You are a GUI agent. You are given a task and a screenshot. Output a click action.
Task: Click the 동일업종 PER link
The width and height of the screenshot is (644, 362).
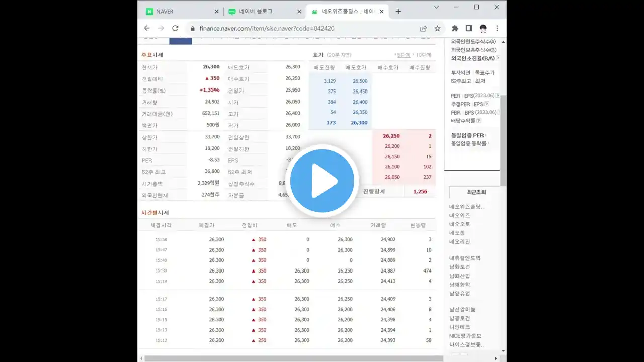(x=467, y=135)
